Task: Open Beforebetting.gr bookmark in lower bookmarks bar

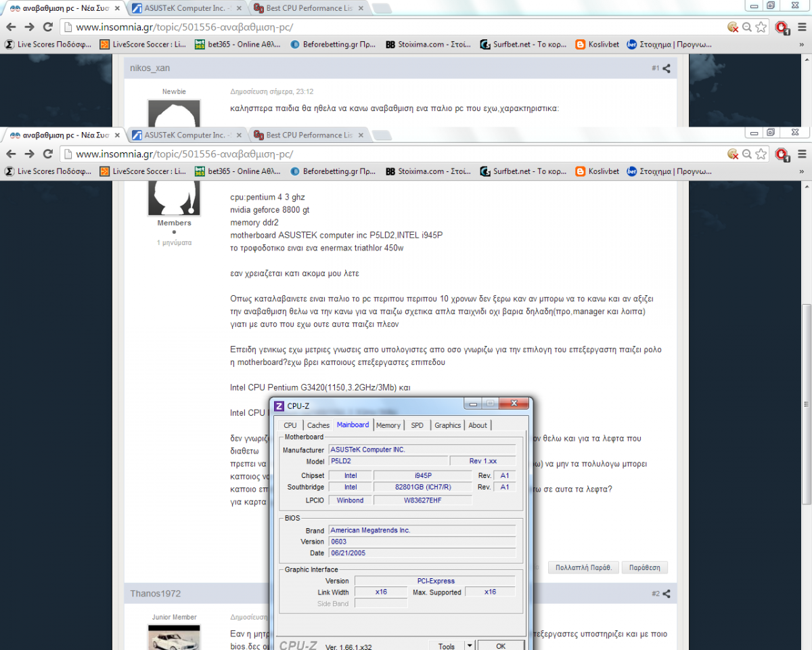Action: (x=333, y=171)
